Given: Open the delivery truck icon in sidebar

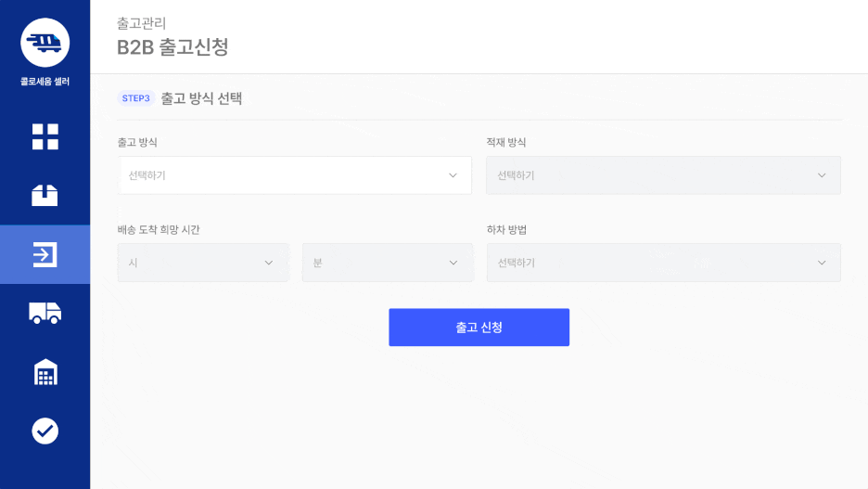Looking at the screenshot, I should pyautogui.click(x=45, y=313).
